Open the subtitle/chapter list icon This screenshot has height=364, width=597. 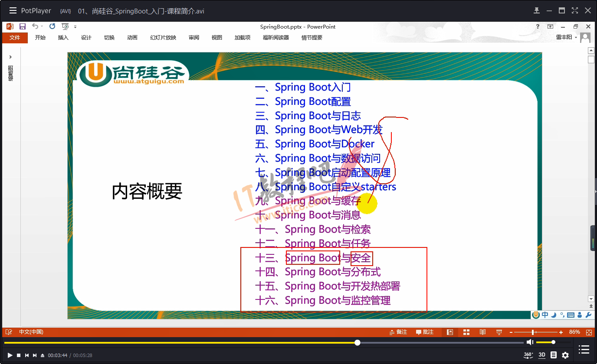click(x=554, y=355)
